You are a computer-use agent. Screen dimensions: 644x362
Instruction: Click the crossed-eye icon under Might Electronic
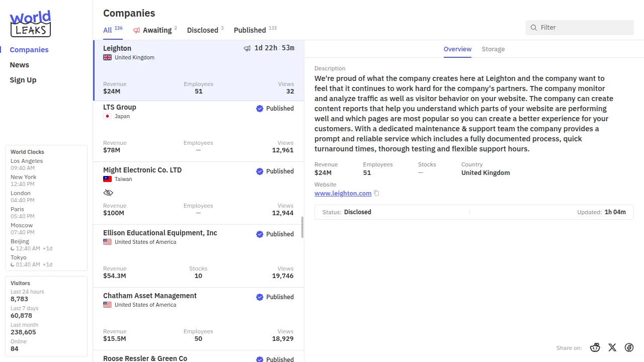tap(108, 193)
